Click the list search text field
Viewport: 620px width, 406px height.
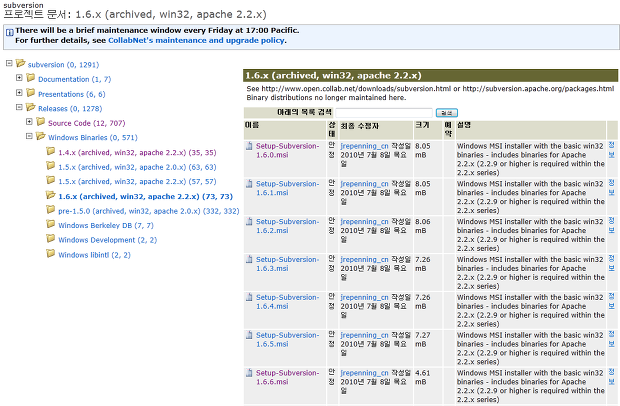coord(384,113)
